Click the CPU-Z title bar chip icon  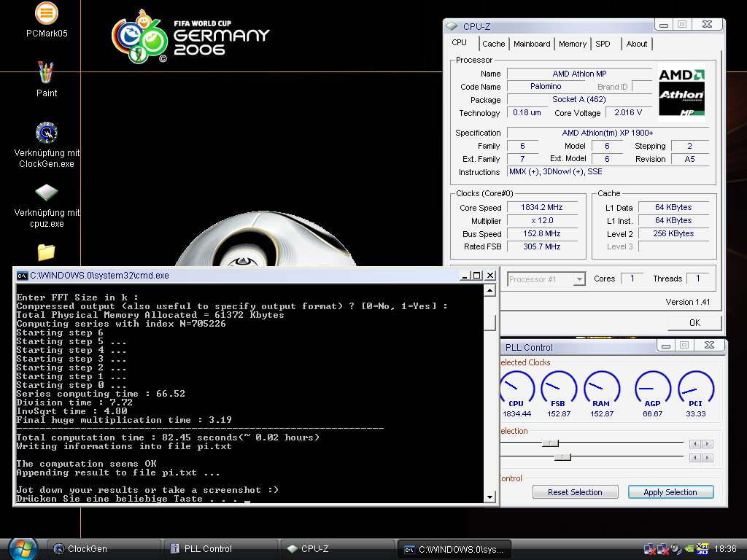point(452,27)
